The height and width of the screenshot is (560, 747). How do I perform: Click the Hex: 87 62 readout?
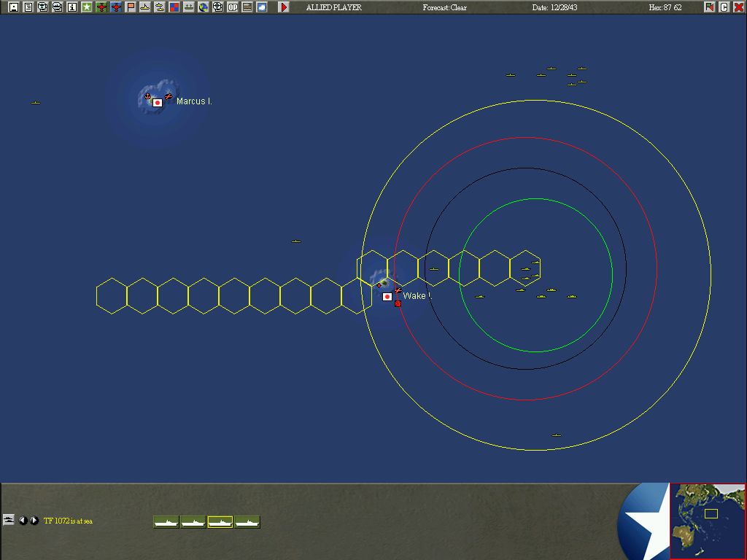pyautogui.click(x=665, y=7)
